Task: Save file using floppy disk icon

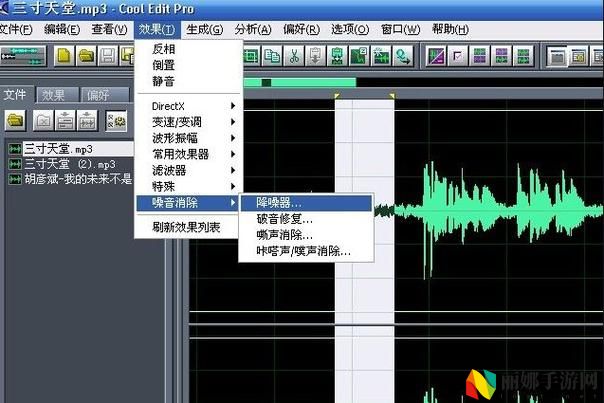Action: click(107, 56)
